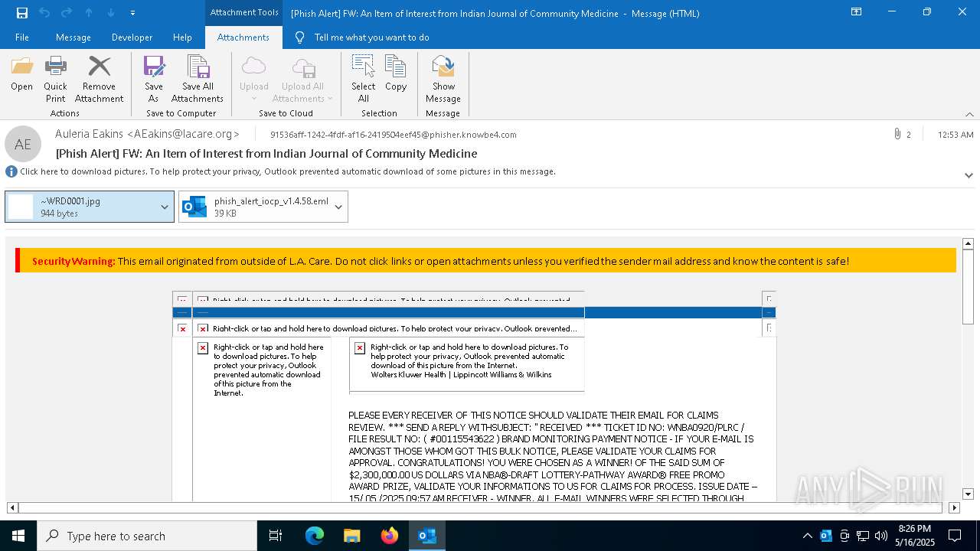Click the network icon in tray
Viewport: 980px width, 551px height.
click(x=863, y=536)
